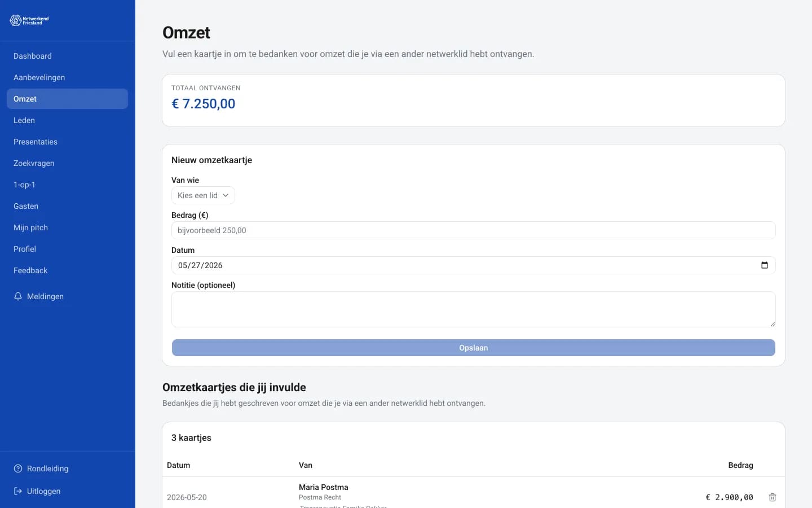812x508 pixels.
Task: Click the TOTAAL ONTVANGEN label
Action: [206, 88]
